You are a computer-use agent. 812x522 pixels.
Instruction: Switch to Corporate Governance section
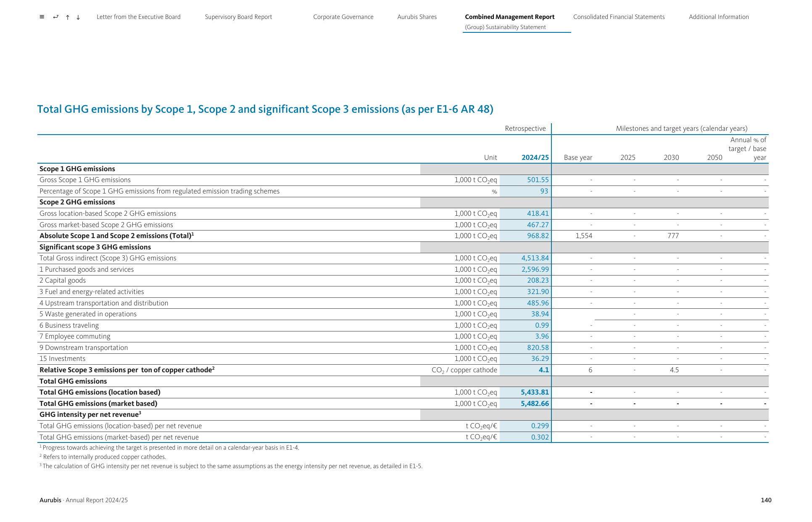(343, 17)
